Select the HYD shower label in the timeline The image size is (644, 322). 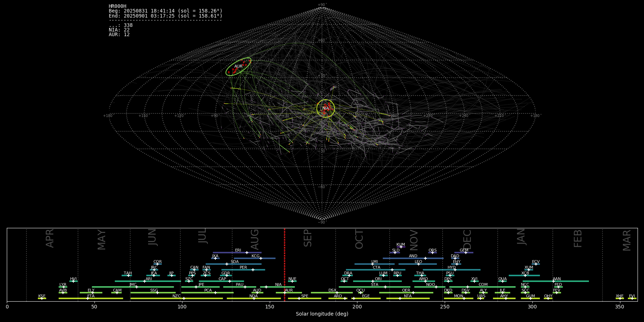click(452, 268)
